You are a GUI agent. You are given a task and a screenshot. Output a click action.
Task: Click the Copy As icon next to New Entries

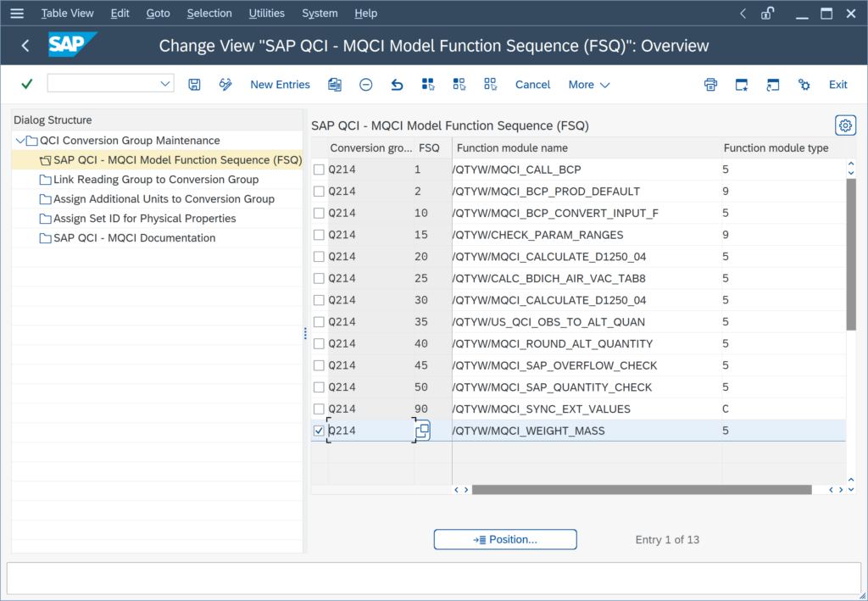tap(334, 84)
